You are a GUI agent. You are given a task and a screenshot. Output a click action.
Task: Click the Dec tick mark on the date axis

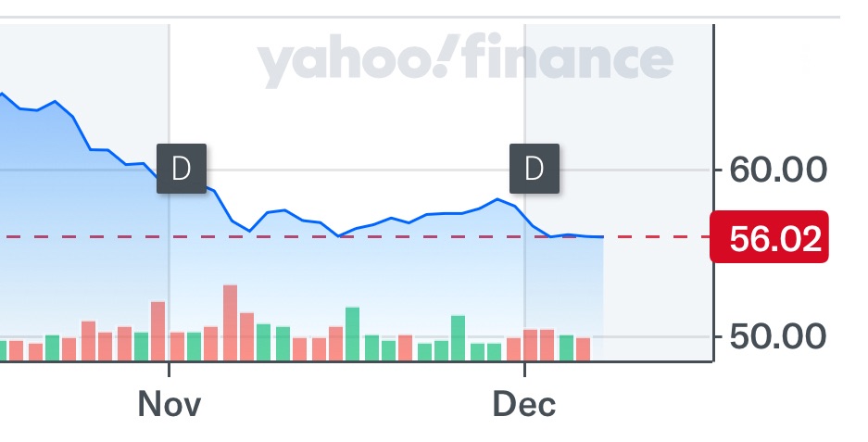click(x=524, y=368)
